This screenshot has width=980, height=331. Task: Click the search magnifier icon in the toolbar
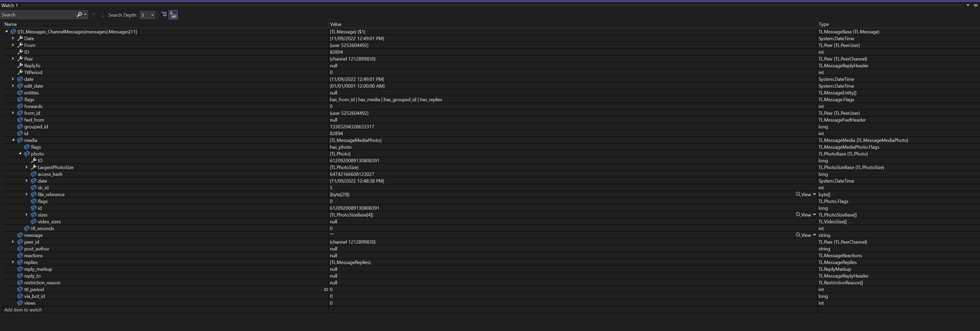tap(79, 14)
